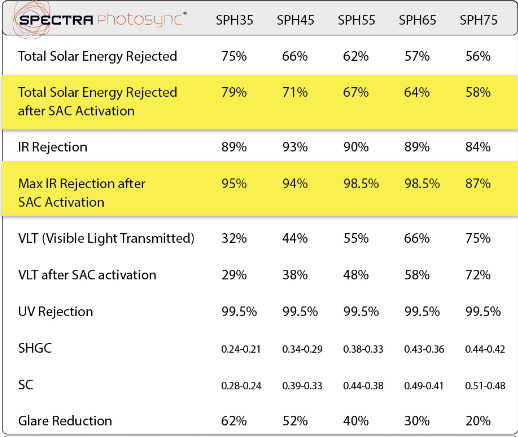Select the 40% Glare Reduction value
Screen dimensions: 518x437
click(x=356, y=421)
